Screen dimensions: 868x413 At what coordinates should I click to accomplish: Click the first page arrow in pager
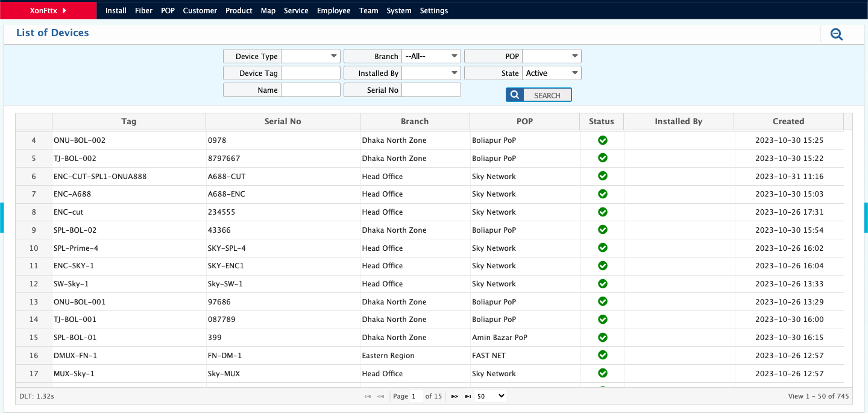point(368,396)
